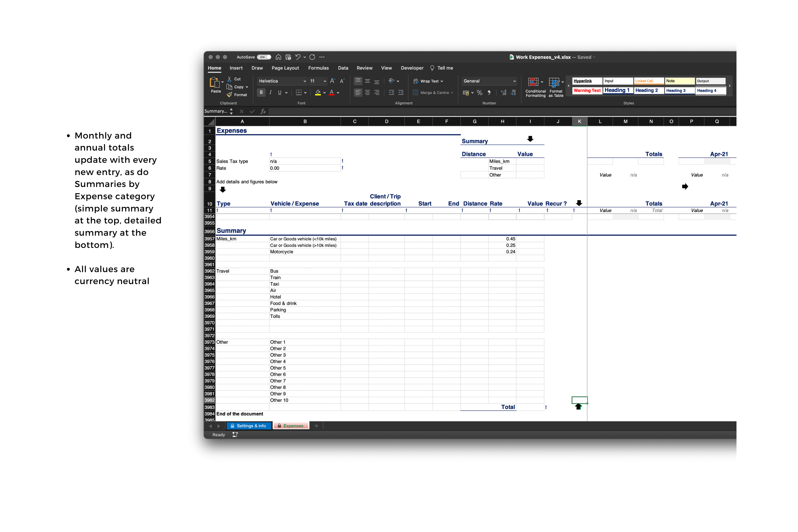Click the Comma Style icon
The width and height of the screenshot is (798, 532).
489,92
